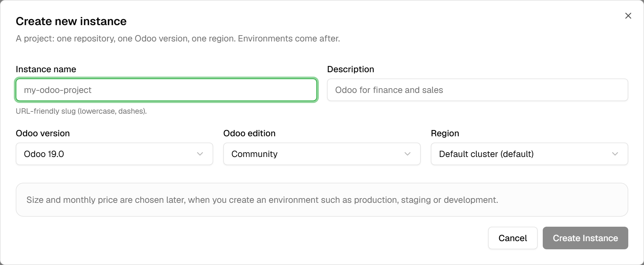The width and height of the screenshot is (644, 265).
Task: Click the 'Instance name' label
Action: (x=46, y=69)
